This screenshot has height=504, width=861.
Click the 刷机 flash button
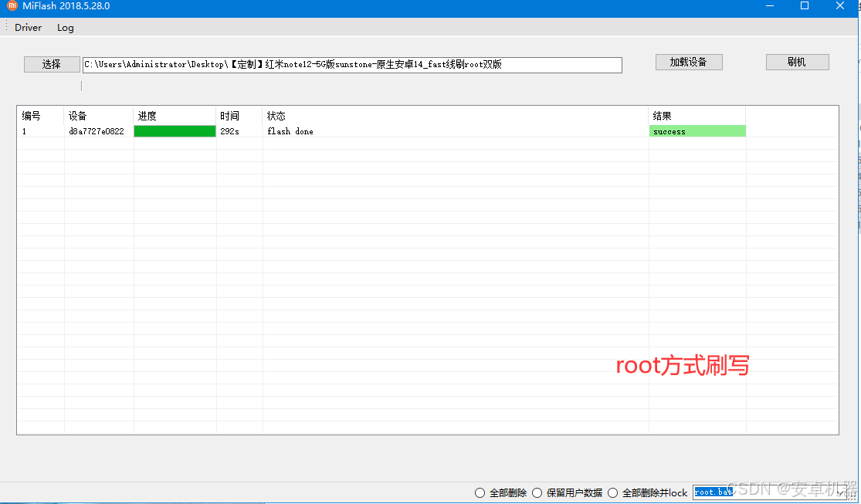(798, 62)
